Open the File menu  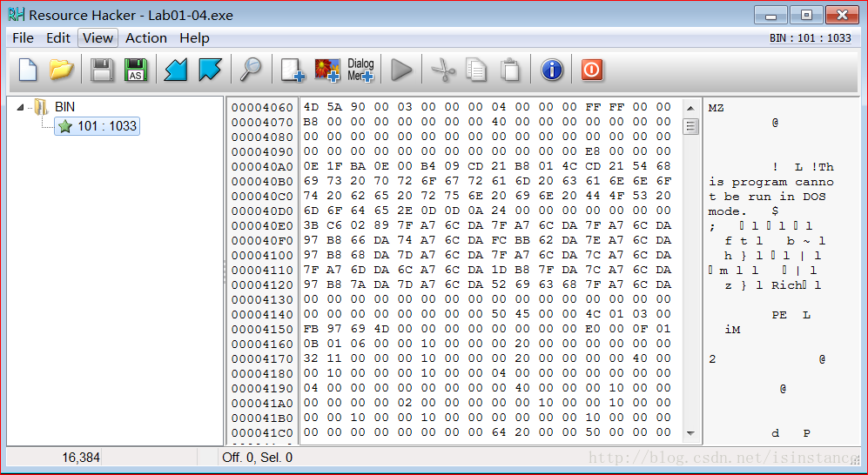coord(23,38)
